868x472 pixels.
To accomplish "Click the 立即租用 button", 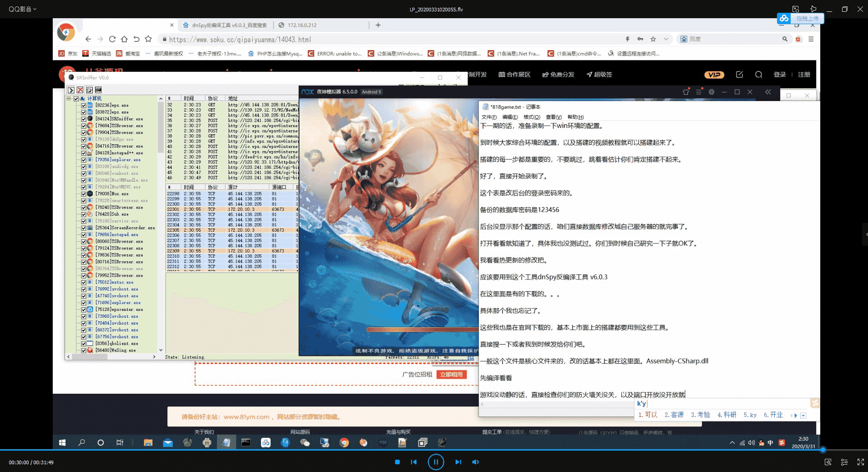I will pyautogui.click(x=452, y=375).
